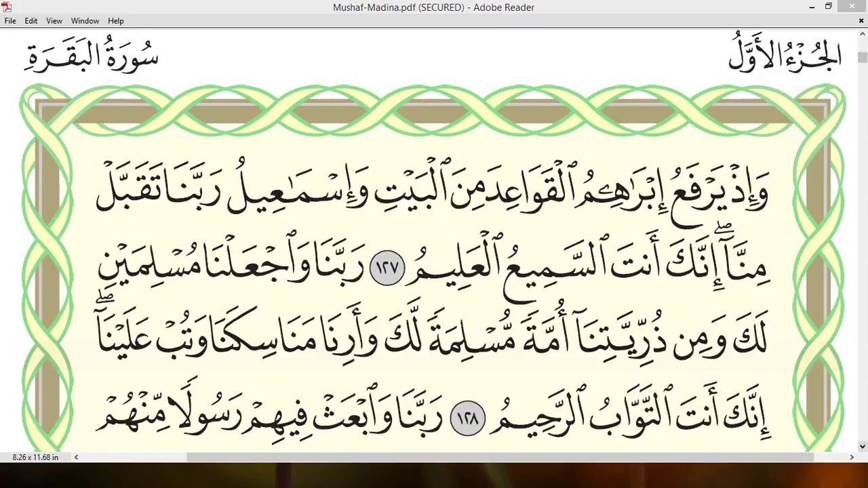
Task: Open the Edit menu
Action: [x=31, y=21]
